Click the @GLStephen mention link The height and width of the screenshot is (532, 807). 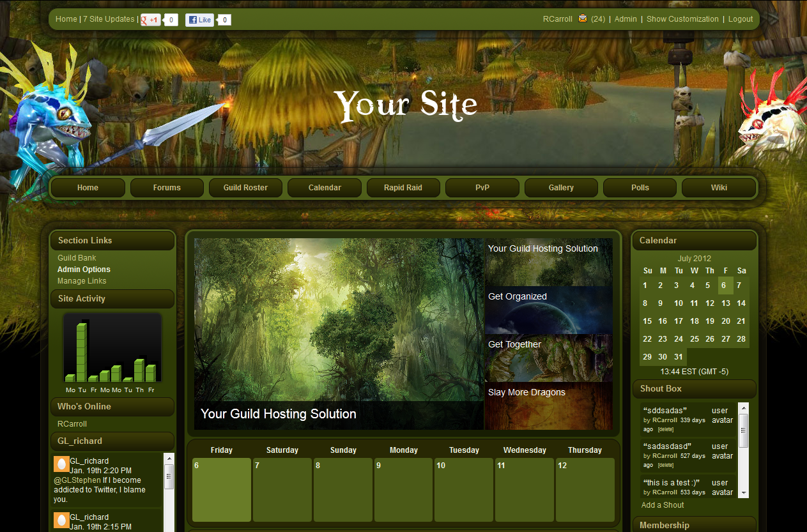pos(77,480)
